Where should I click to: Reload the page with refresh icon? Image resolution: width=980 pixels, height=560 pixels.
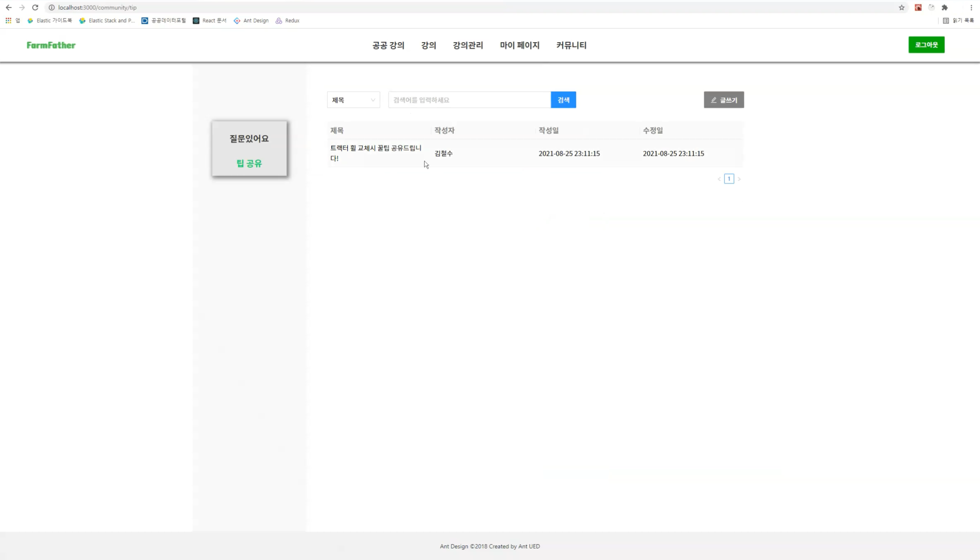pos(35,8)
